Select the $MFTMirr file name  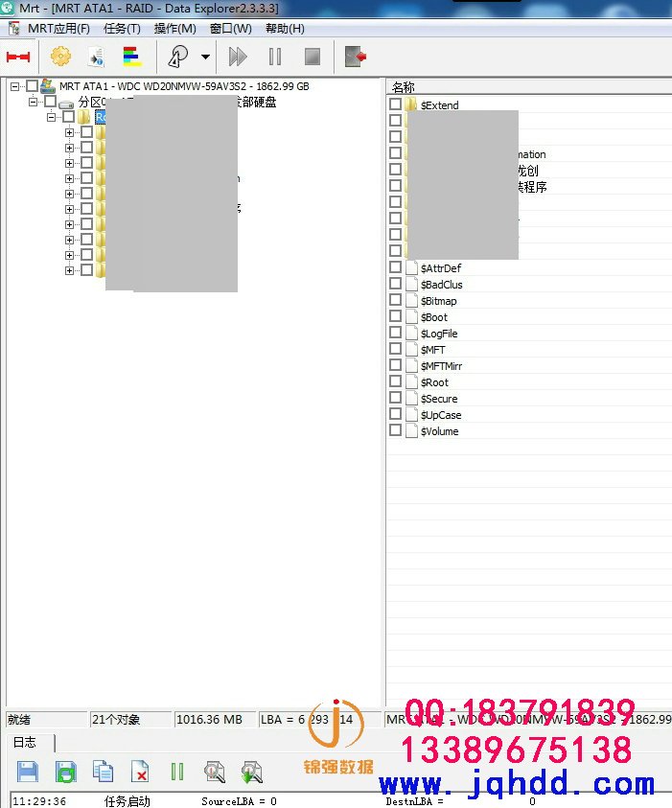(441, 366)
